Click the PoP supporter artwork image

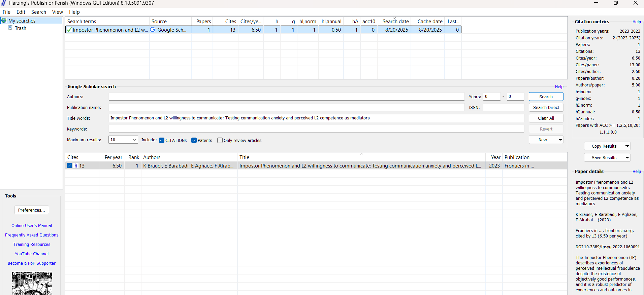click(32, 283)
